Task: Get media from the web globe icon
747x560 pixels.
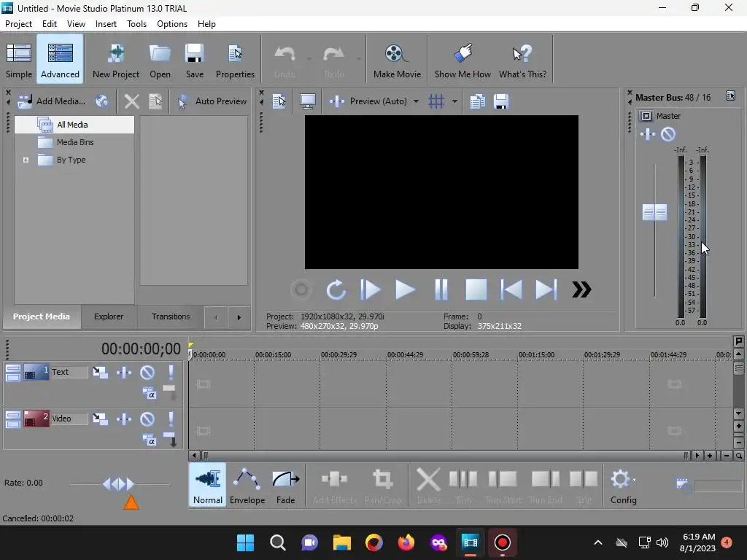Action: point(102,101)
